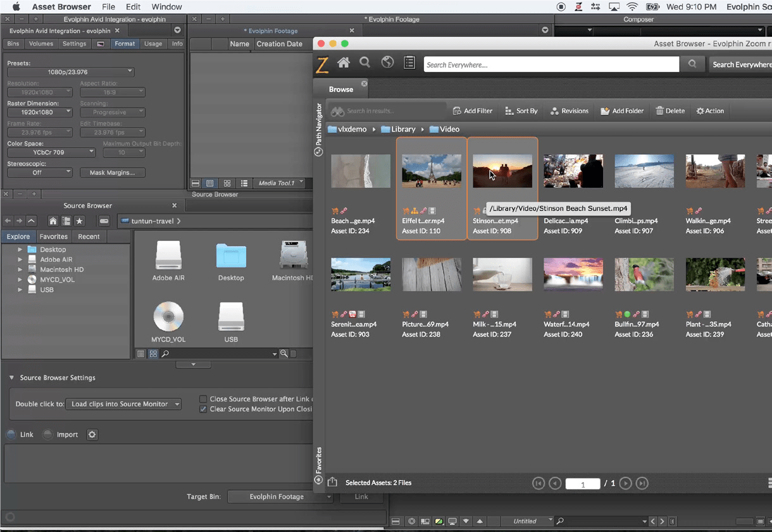Viewport: 772px width, 532px height.
Task: Select the Import radio button
Action: (x=47, y=435)
